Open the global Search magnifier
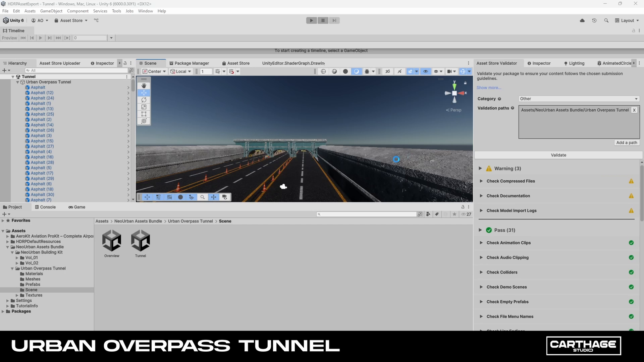The height and width of the screenshot is (362, 644). [x=606, y=20]
